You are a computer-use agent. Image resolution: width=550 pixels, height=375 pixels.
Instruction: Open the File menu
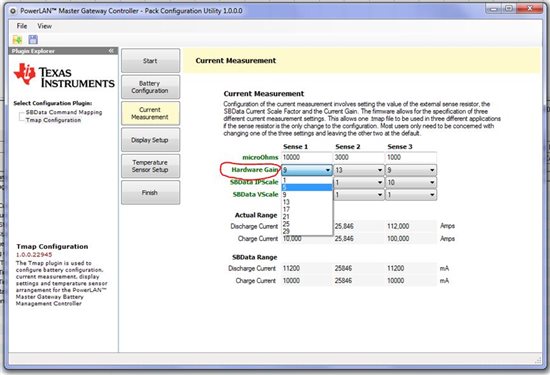(22, 26)
